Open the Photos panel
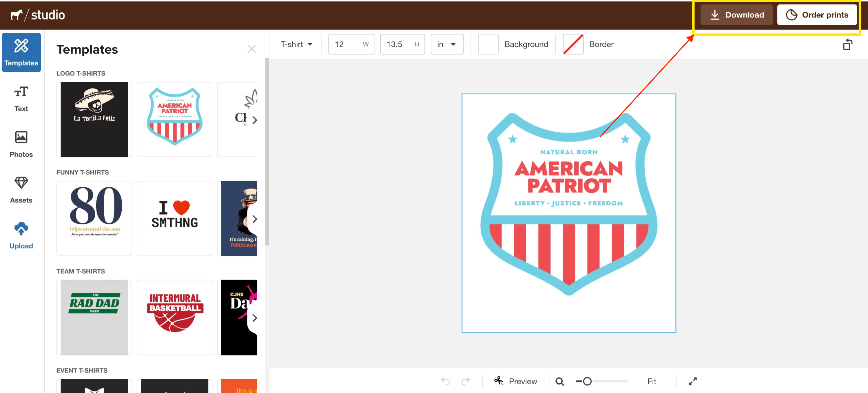This screenshot has height=393, width=868. [21, 144]
